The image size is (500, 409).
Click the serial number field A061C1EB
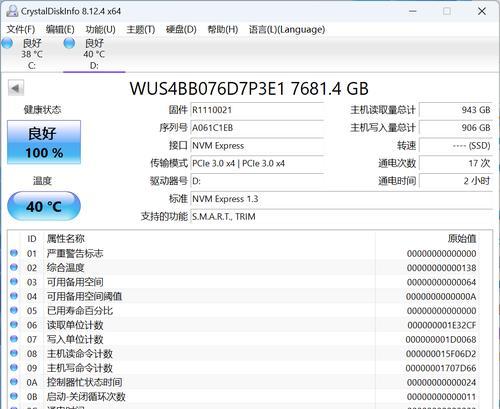pyautogui.click(x=257, y=128)
